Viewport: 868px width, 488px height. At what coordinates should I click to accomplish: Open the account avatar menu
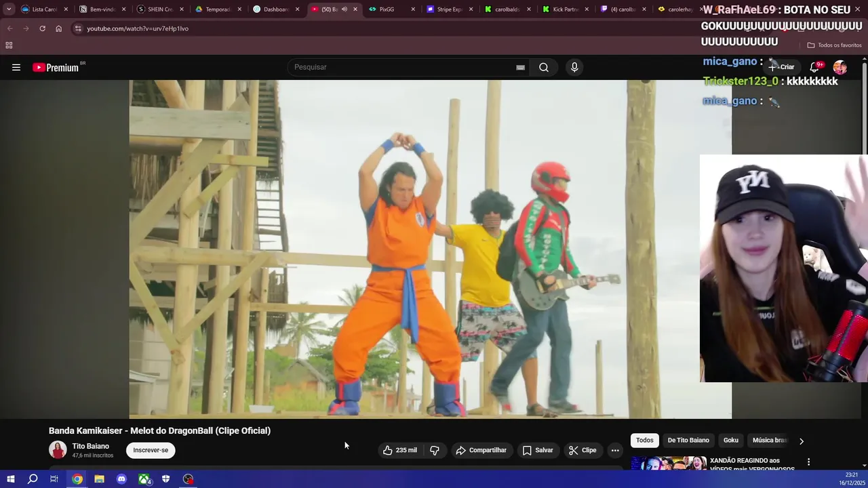(840, 67)
